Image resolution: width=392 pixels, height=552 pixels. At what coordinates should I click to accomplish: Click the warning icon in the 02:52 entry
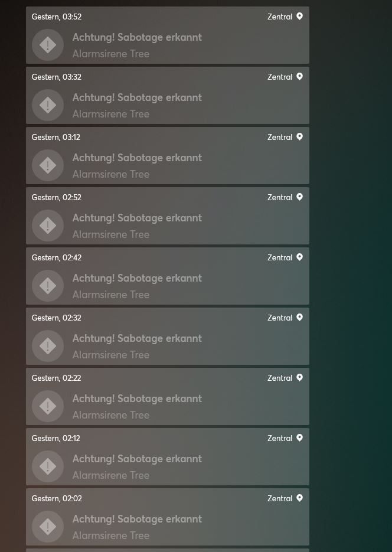[x=48, y=226]
